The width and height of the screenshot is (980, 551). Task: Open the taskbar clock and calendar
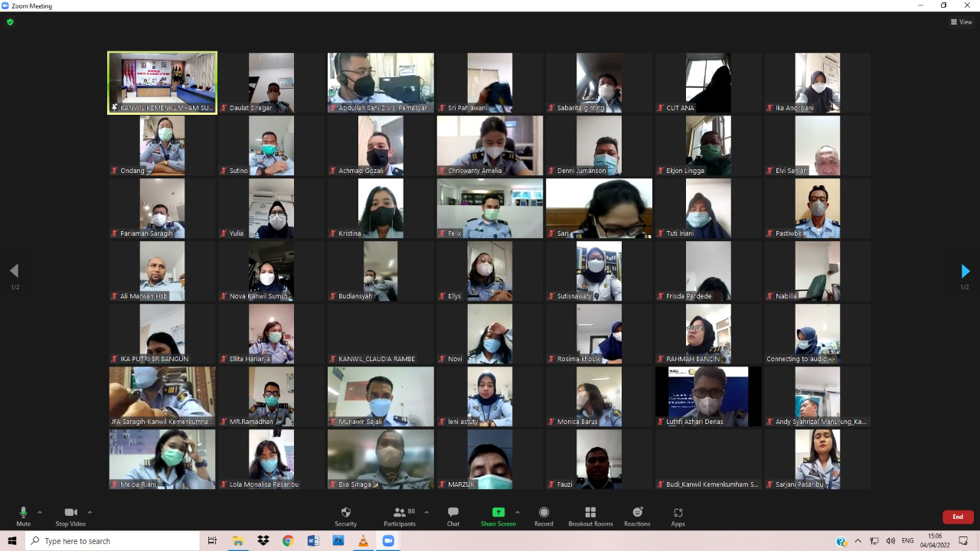pos(935,541)
